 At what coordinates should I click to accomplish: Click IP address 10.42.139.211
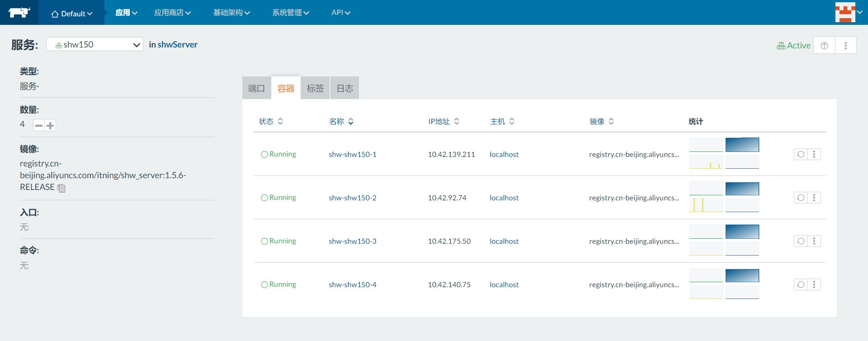pyautogui.click(x=452, y=154)
